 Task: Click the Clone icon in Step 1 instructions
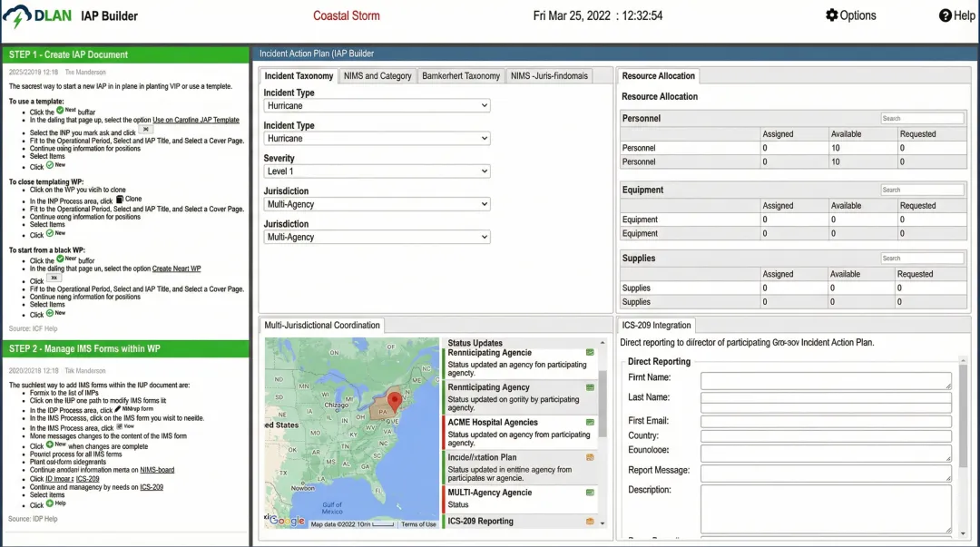point(120,200)
